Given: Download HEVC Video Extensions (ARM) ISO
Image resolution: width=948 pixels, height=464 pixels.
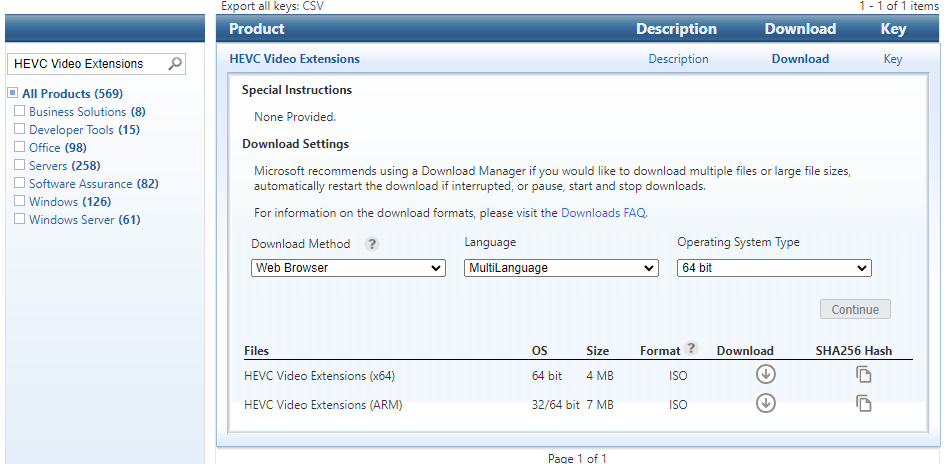Looking at the screenshot, I should [x=765, y=403].
